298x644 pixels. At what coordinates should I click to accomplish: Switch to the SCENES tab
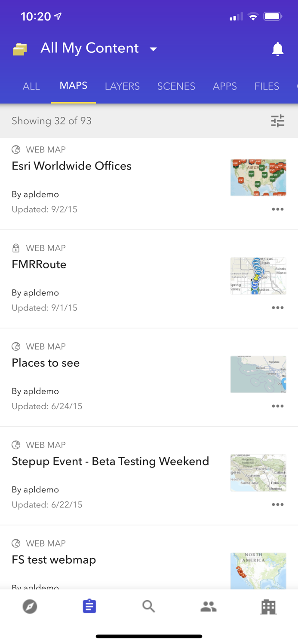pyautogui.click(x=176, y=86)
